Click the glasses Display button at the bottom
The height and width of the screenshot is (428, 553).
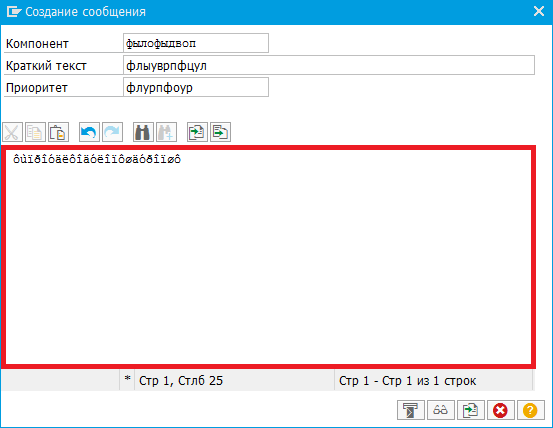pos(441,410)
